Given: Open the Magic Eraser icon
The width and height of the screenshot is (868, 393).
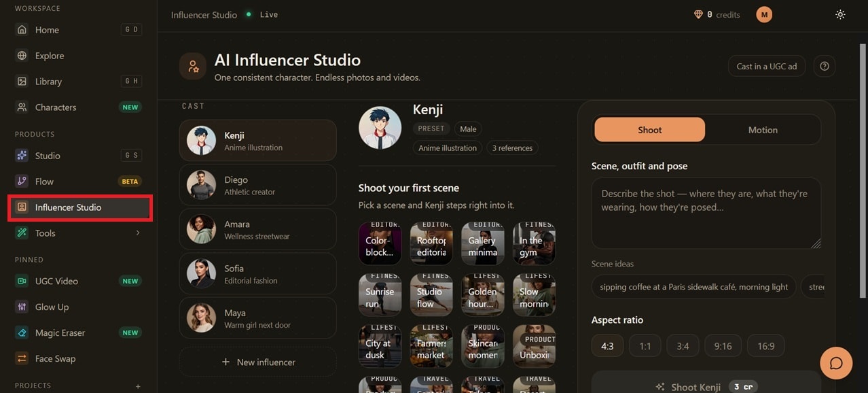Looking at the screenshot, I should click(22, 332).
